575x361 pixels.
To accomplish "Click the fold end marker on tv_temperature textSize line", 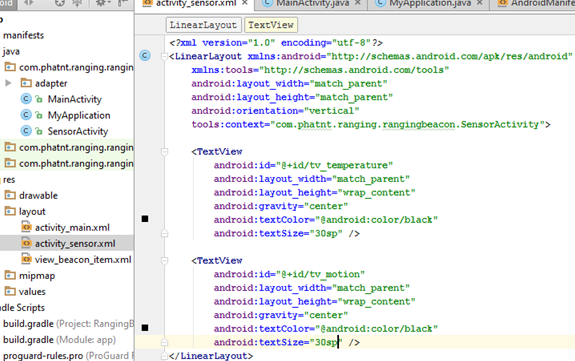I will [164, 233].
